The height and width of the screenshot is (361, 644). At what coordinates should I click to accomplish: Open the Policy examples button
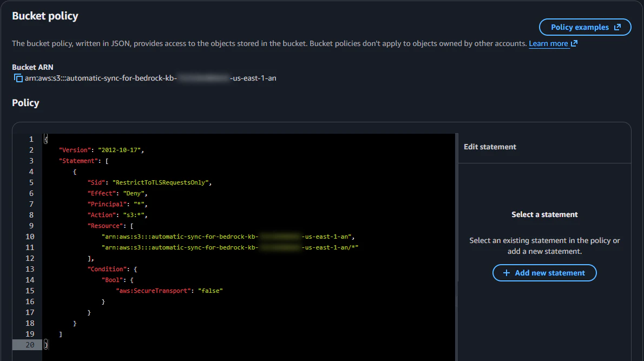click(x=585, y=27)
